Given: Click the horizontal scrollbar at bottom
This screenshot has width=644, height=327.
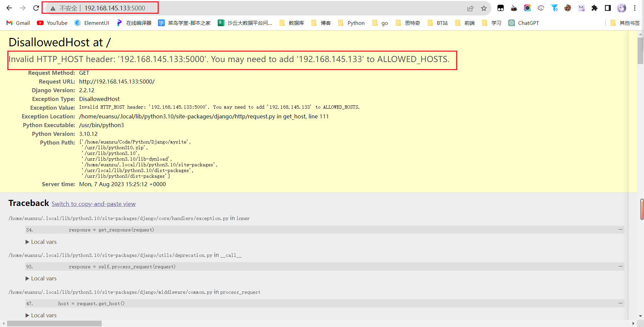Looking at the screenshot, I should click(x=54, y=323).
